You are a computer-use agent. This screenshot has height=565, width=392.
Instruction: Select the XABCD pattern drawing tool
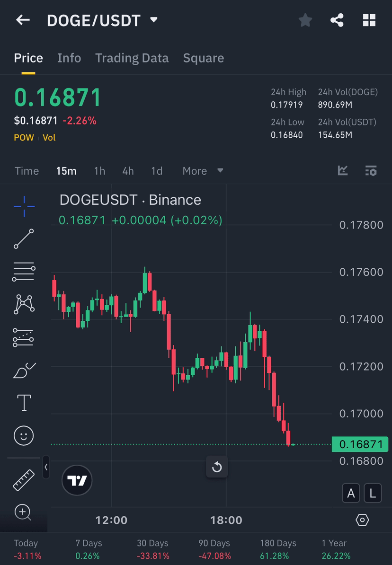(23, 304)
